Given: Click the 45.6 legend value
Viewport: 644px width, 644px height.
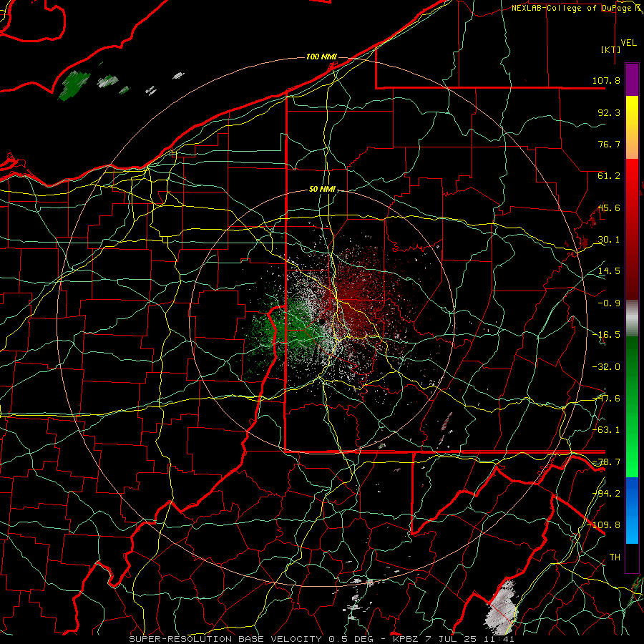Looking at the screenshot, I should pos(609,208).
